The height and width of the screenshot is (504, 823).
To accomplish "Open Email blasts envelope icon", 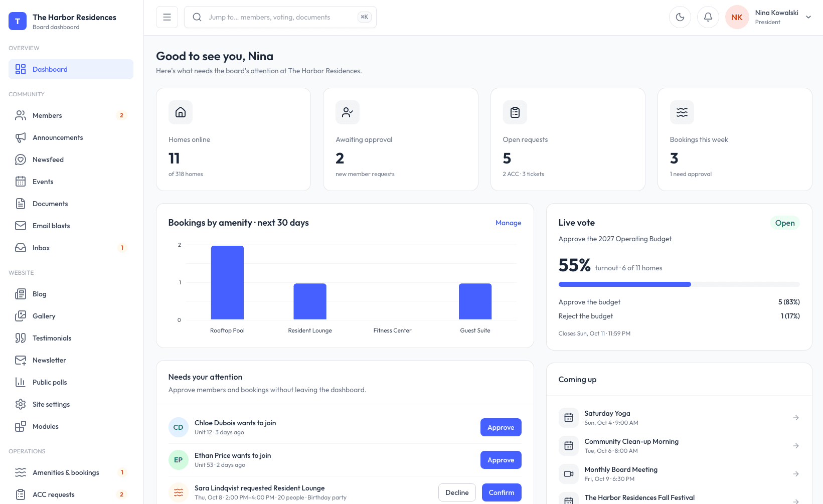I will tap(21, 226).
